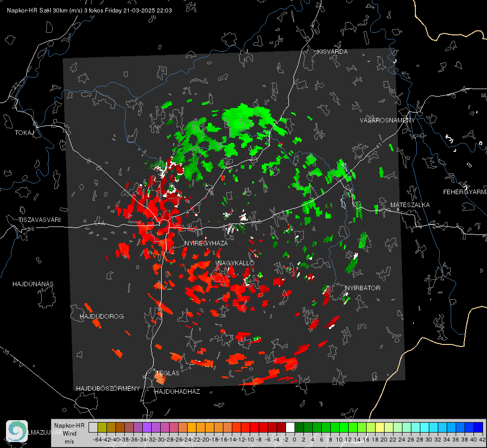Select the brown swatch between -40 and -38

[x=119, y=427]
